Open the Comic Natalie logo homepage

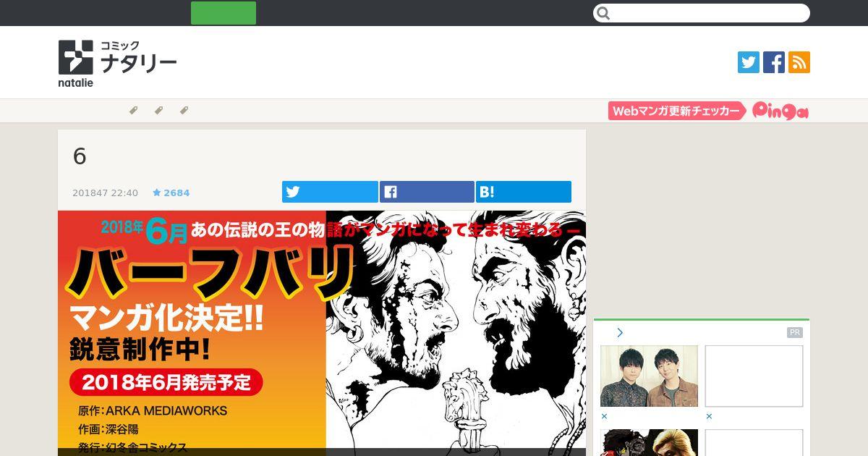pos(117,63)
